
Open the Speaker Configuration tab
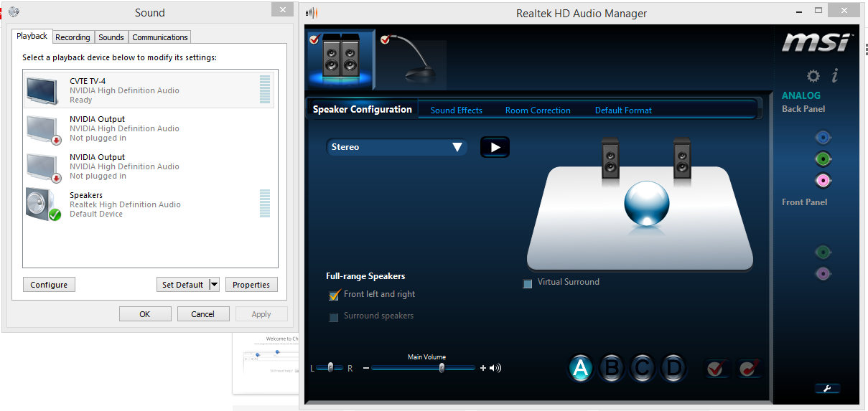tap(363, 109)
